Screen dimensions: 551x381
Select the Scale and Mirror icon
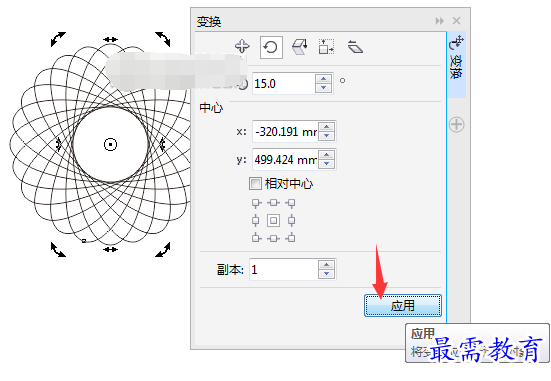pyautogui.click(x=300, y=47)
